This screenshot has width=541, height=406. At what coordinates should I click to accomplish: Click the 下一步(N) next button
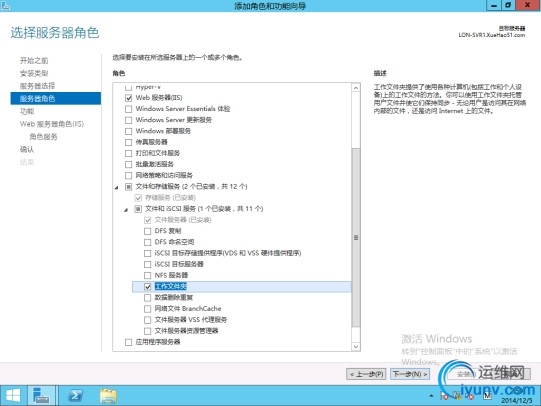(410, 374)
